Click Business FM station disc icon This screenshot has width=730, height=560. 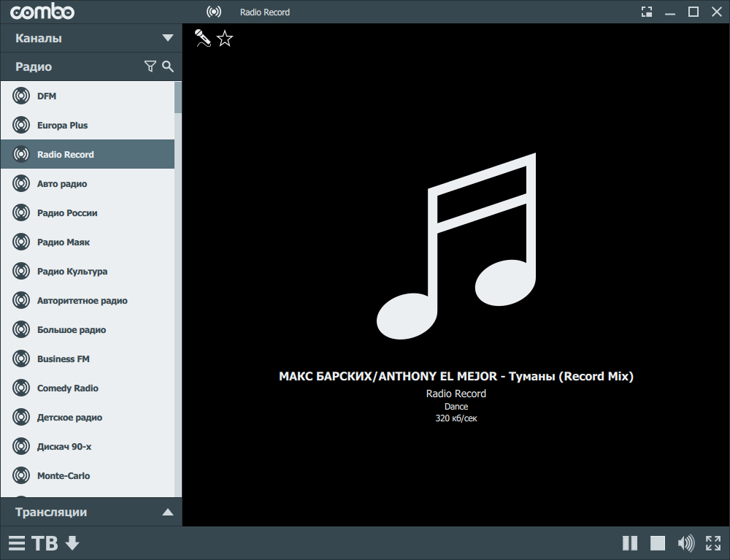[21, 359]
